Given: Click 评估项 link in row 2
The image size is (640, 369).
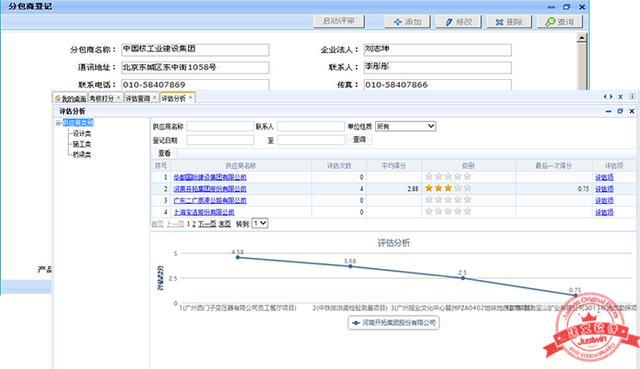Looking at the screenshot, I should (x=604, y=189).
